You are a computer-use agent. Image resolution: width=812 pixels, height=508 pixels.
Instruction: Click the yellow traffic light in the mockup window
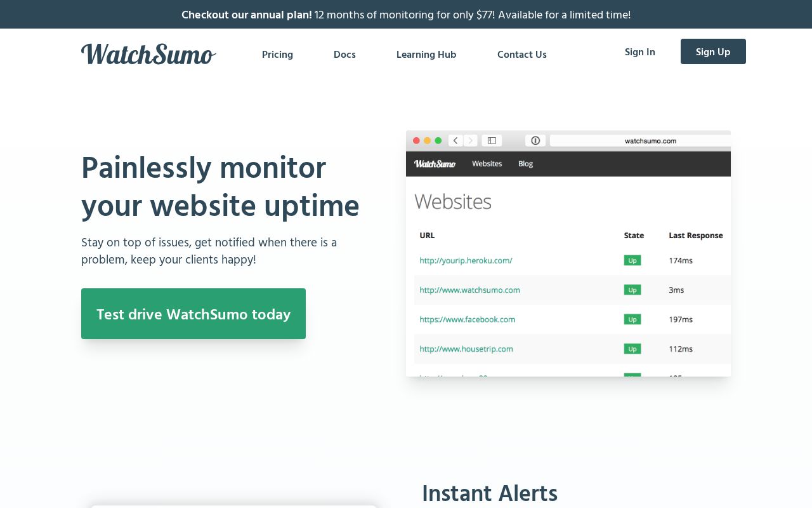(x=427, y=140)
